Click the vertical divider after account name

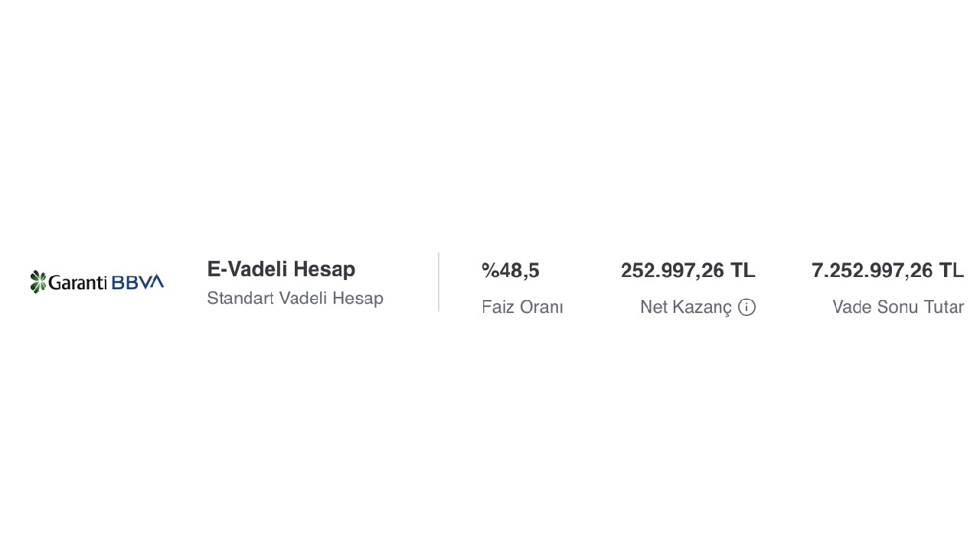439,282
